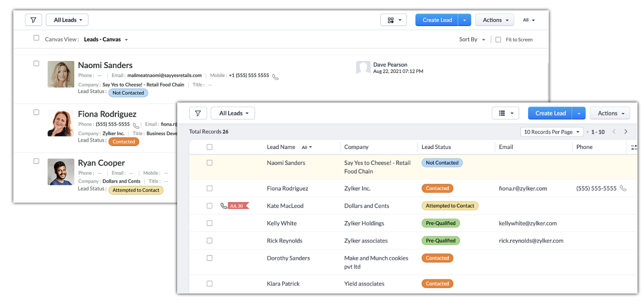Select Kiara Patrick row checkbox

click(210, 283)
